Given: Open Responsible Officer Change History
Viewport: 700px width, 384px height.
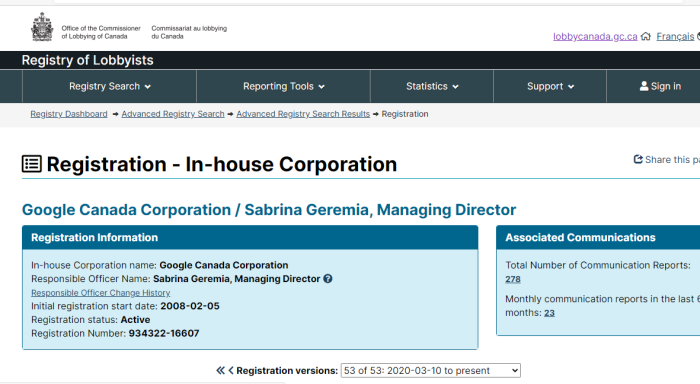Looking at the screenshot, I should coord(100,293).
